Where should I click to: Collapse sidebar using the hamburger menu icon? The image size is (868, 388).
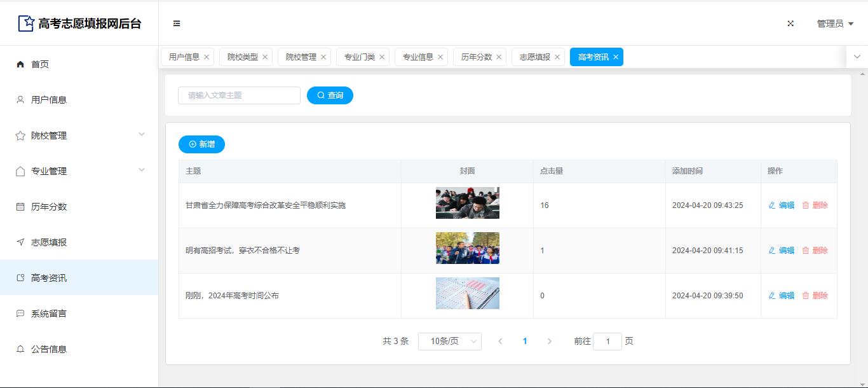tap(177, 24)
